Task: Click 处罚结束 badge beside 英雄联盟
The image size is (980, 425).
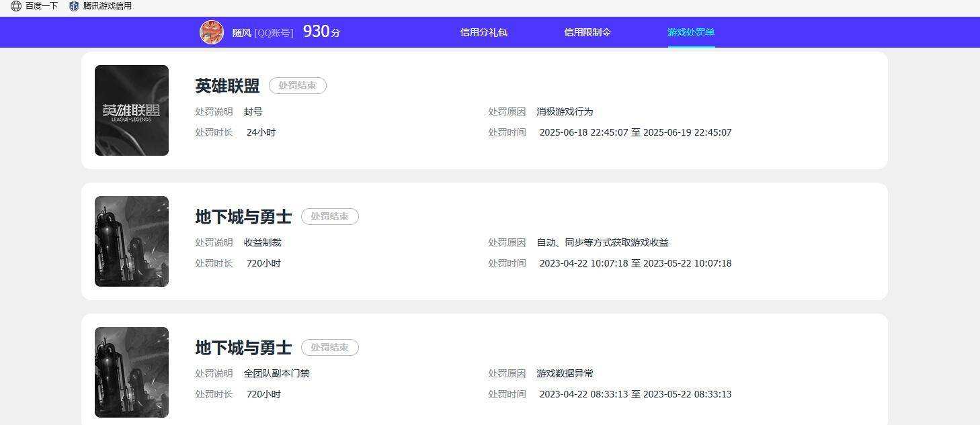Action: [x=298, y=86]
